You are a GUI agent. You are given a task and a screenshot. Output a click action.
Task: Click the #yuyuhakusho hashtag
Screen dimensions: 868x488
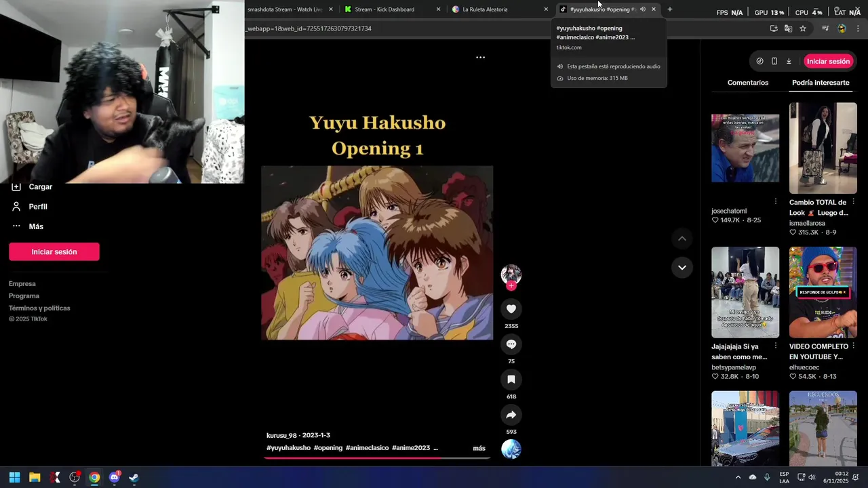point(288,448)
